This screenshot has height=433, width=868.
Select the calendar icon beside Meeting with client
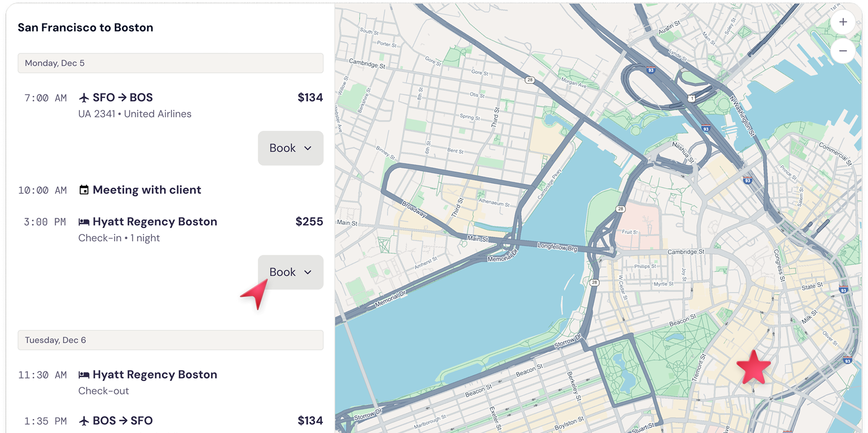point(84,190)
